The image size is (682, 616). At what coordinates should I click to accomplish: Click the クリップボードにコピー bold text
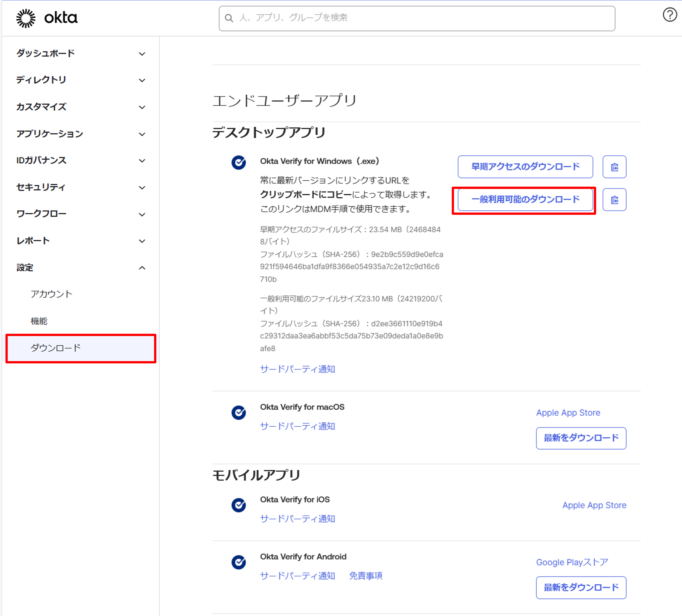pyautogui.click(x=306, y=195)
